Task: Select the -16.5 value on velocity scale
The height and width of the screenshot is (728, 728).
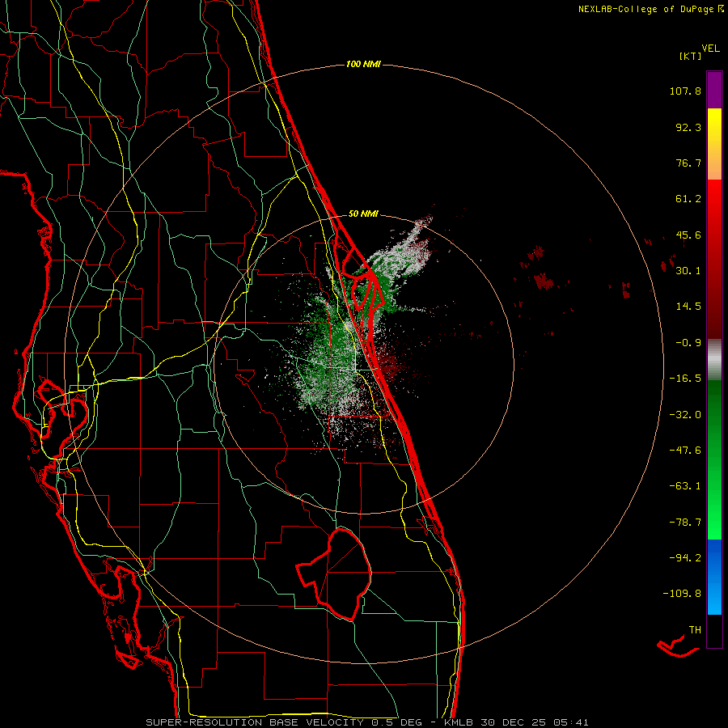Action: pos(685,379)
